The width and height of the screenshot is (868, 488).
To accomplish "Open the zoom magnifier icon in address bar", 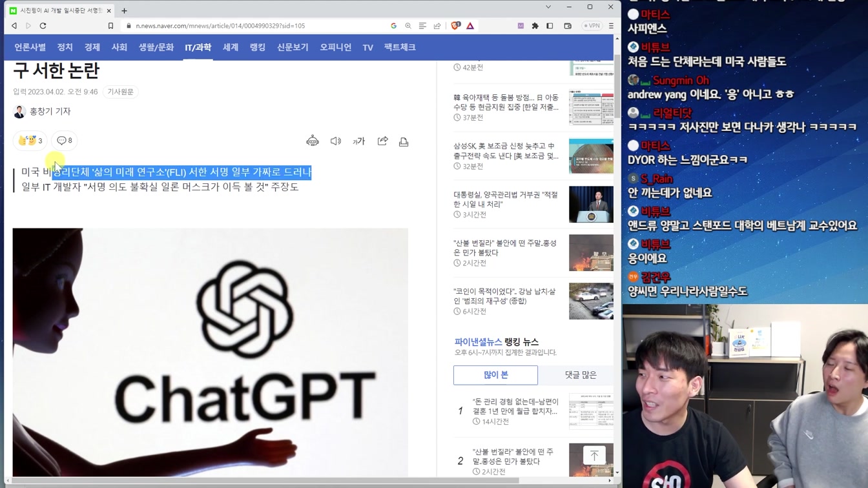I will 408,26.
